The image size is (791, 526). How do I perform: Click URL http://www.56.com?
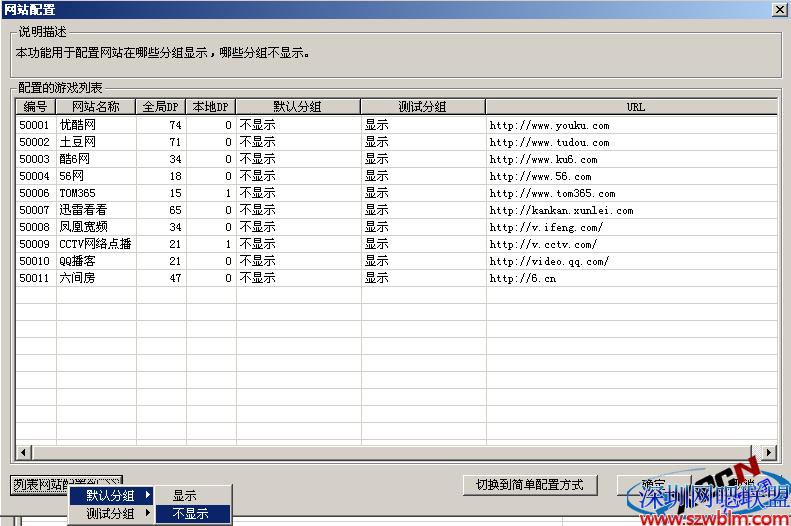[540, 177]
